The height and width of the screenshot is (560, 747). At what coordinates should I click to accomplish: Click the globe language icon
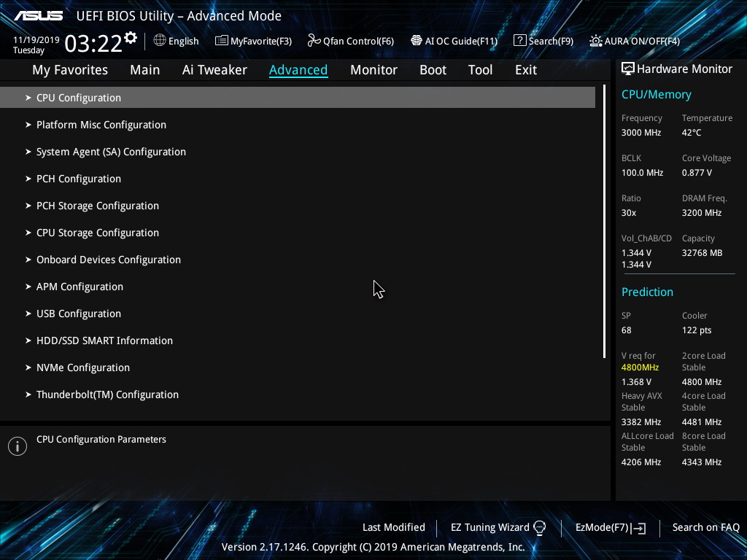(160, 41)
